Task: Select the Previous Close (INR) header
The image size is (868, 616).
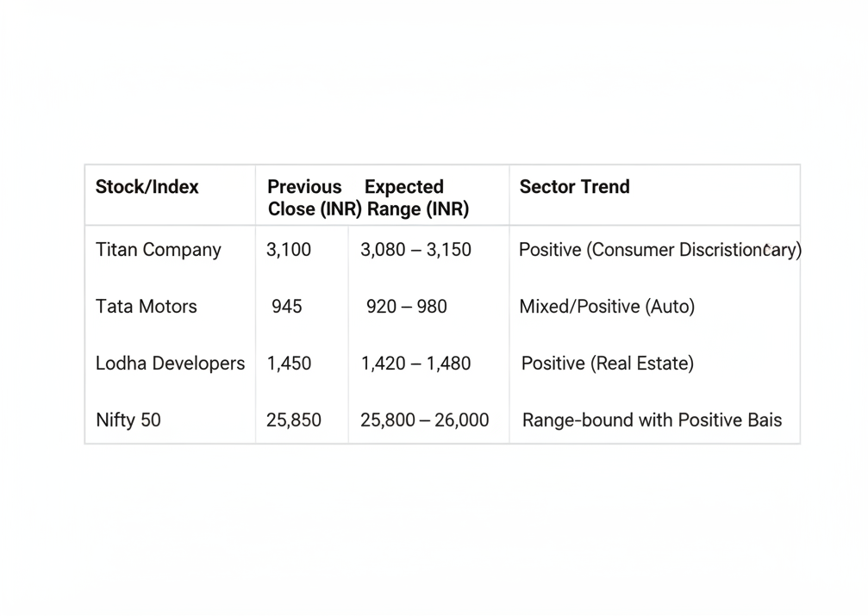Action: (x=306, y=197)
